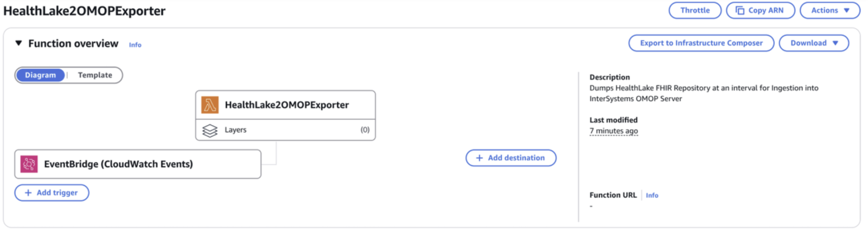
Task: Collapse the Function overview section triangle
Action: coord(18,43)
